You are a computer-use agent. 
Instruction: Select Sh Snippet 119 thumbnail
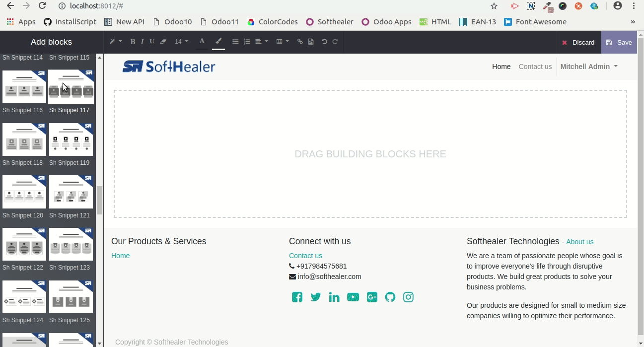[x=71, y=139]
